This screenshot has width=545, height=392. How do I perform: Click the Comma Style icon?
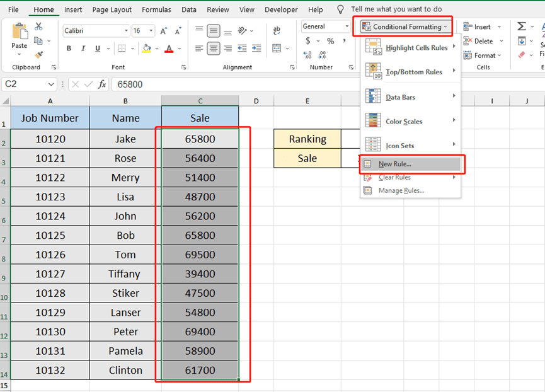344,41
